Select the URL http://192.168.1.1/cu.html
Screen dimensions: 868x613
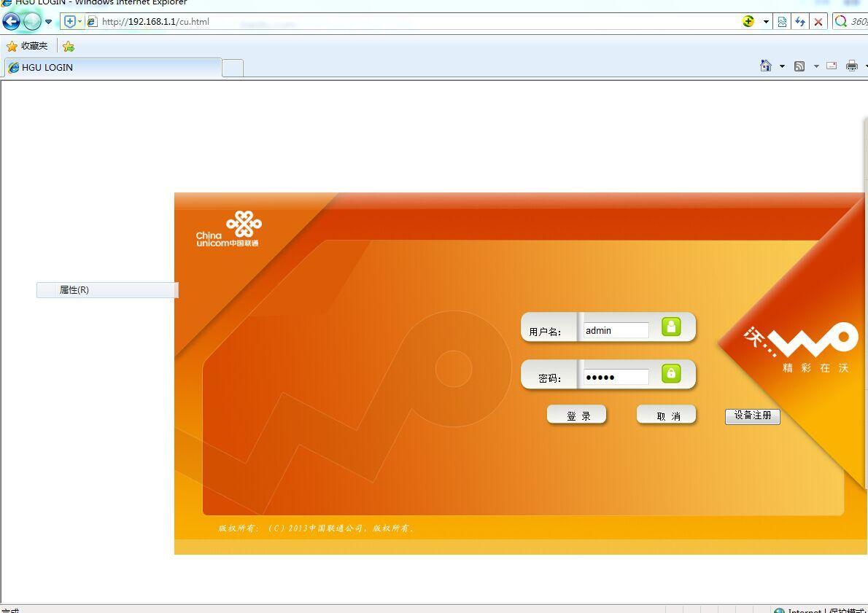pyautogui.click(x=155, y=22)
